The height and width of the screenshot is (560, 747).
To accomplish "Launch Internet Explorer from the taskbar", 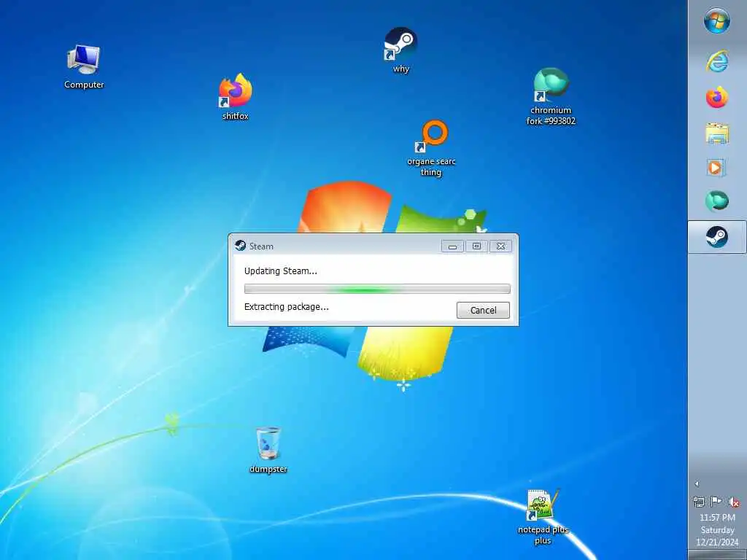I will coord(717,61).
